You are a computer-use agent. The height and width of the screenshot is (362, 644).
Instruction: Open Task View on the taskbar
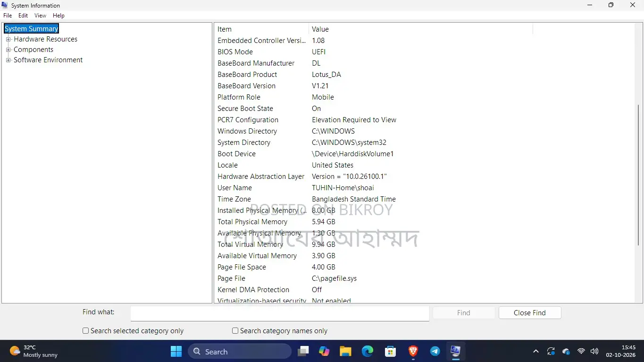point(303,351)
